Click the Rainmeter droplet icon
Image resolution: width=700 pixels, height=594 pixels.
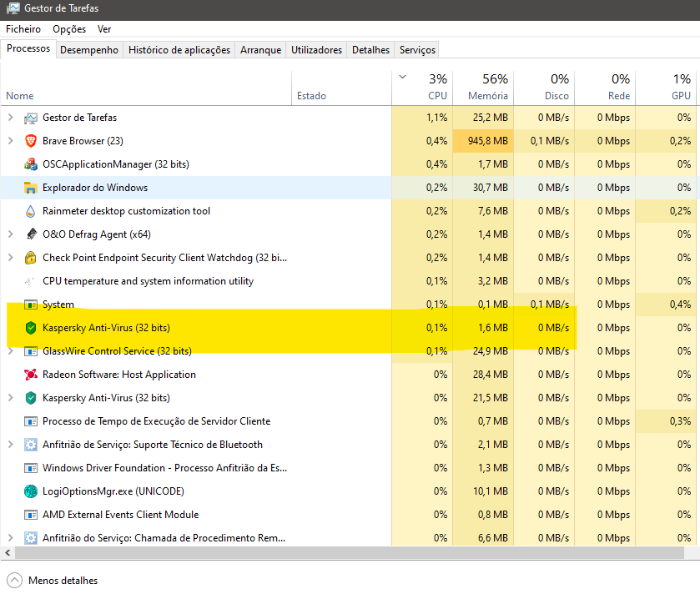tap(30, 211)
